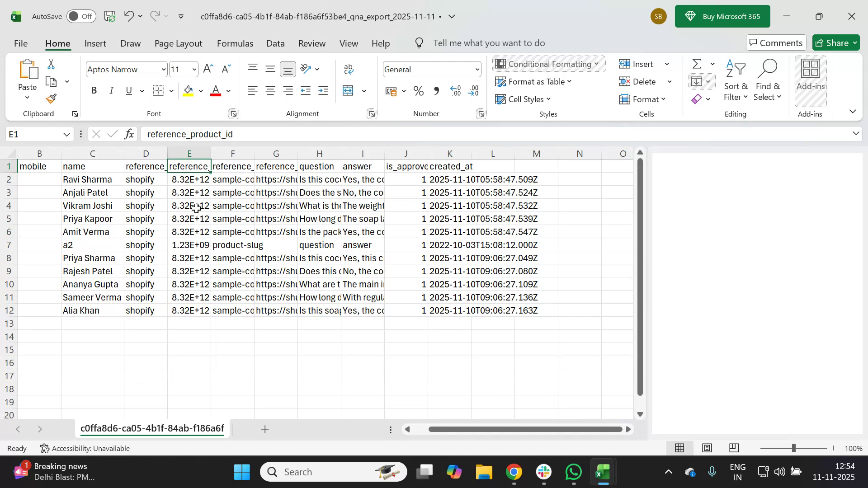Open the Review menu tab

[311, 43]
